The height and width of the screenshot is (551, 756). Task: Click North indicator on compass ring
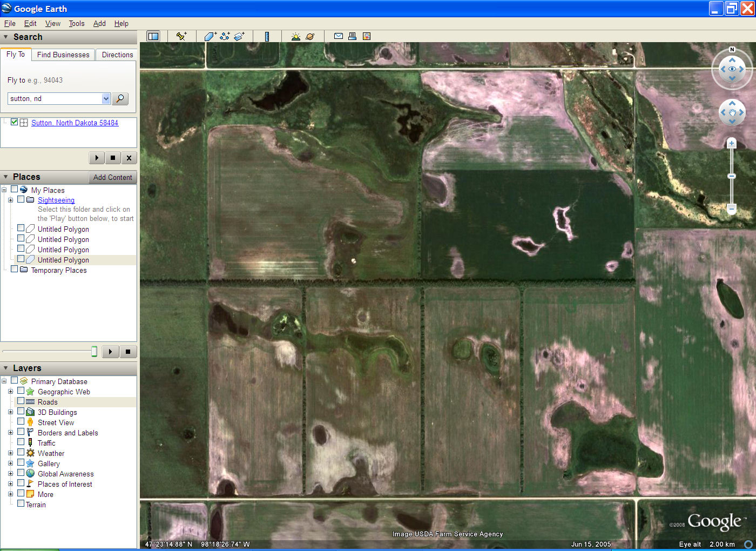click(x=732, y=49)
